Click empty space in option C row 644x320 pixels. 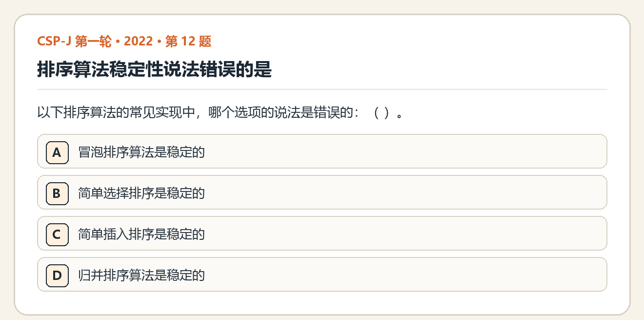pyautogui.click(x=405, y=235)
